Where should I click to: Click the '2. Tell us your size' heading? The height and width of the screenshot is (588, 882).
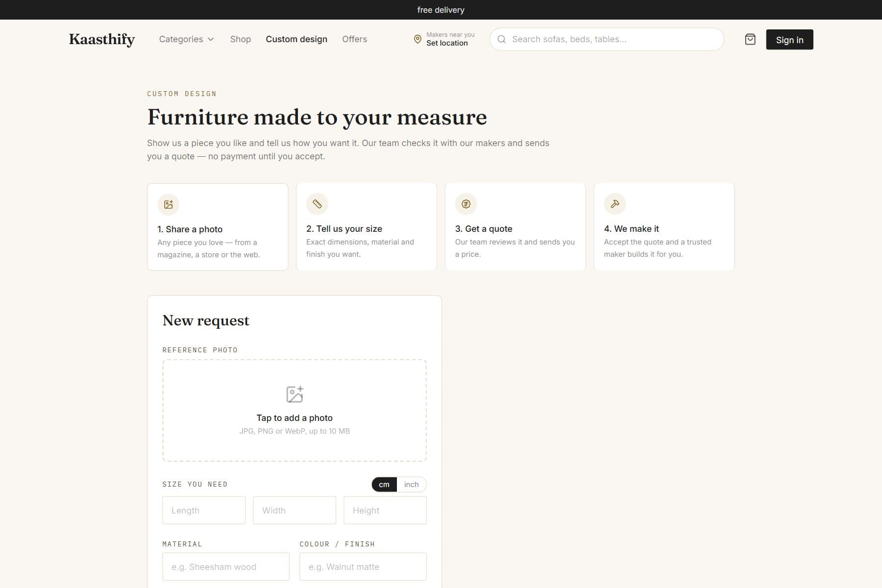(x=344, y=229)
